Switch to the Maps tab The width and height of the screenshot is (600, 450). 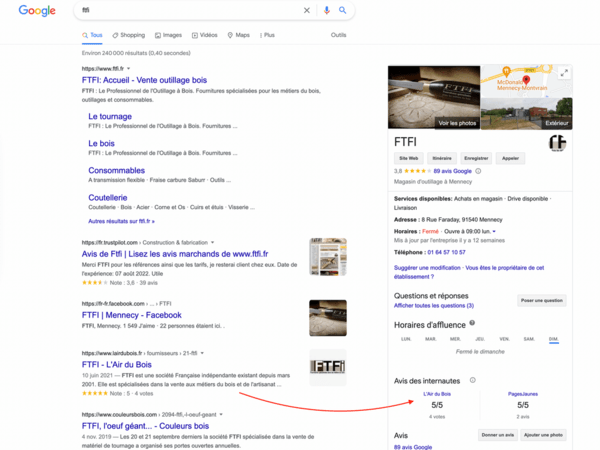tap(238, 35)
